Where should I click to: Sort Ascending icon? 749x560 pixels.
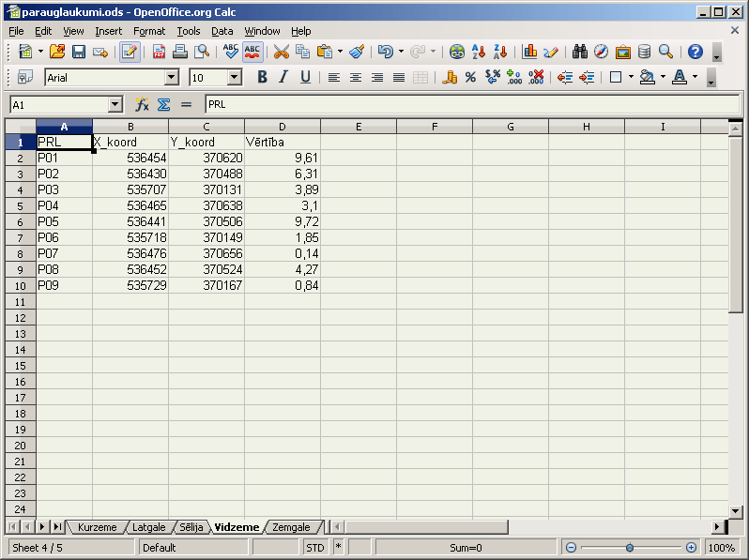point(479,52)
